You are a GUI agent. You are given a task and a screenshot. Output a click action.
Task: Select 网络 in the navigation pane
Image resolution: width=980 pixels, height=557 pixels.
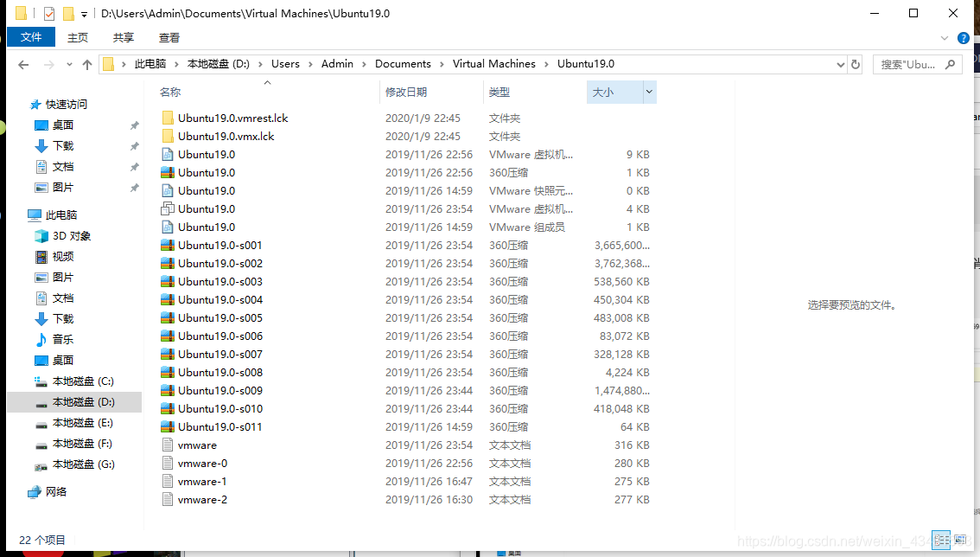55,492
